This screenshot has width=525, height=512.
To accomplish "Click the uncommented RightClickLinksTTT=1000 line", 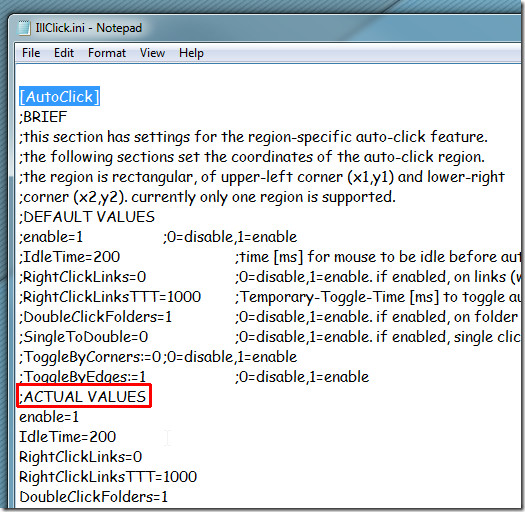I will click(108, 477).
